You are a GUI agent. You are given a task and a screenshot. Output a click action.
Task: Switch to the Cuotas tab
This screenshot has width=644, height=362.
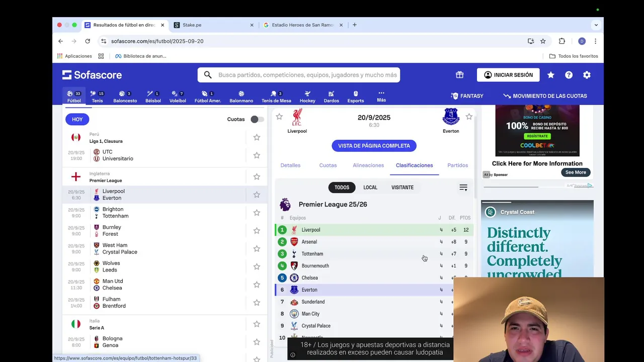tap(328, 165)
